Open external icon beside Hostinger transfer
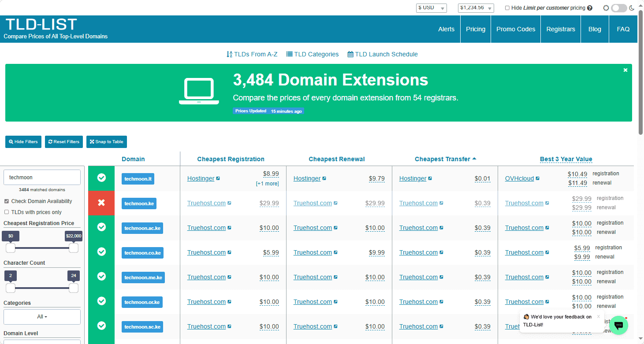The width and height of the screenshot is (644, 344). click(x=430, y=178)
